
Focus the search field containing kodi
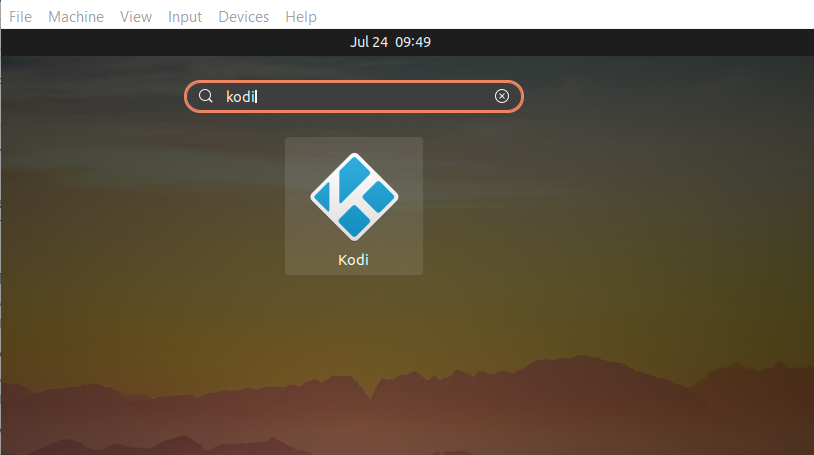pos(354,97)
